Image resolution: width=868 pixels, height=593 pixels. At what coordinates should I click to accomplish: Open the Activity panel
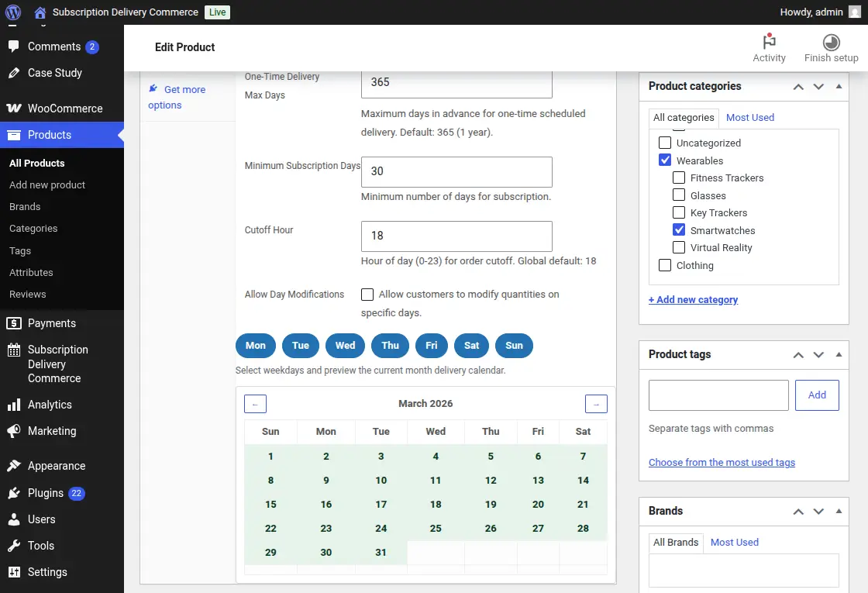coord(769,48)
